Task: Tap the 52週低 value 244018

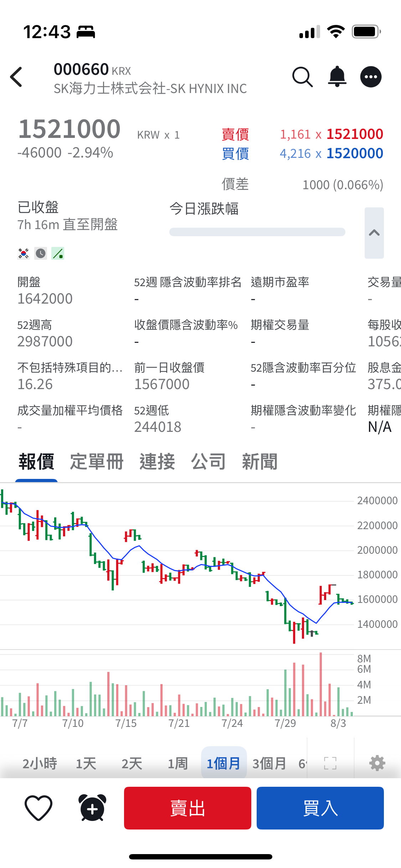Action: [158, 427]
